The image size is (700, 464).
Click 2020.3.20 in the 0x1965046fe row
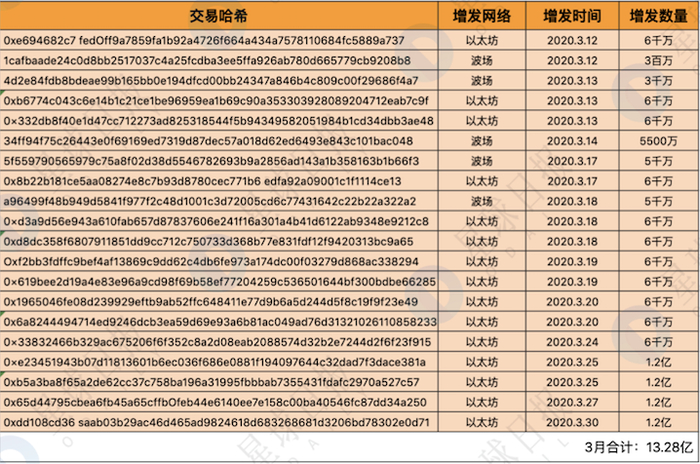click(x=572, y=302)
